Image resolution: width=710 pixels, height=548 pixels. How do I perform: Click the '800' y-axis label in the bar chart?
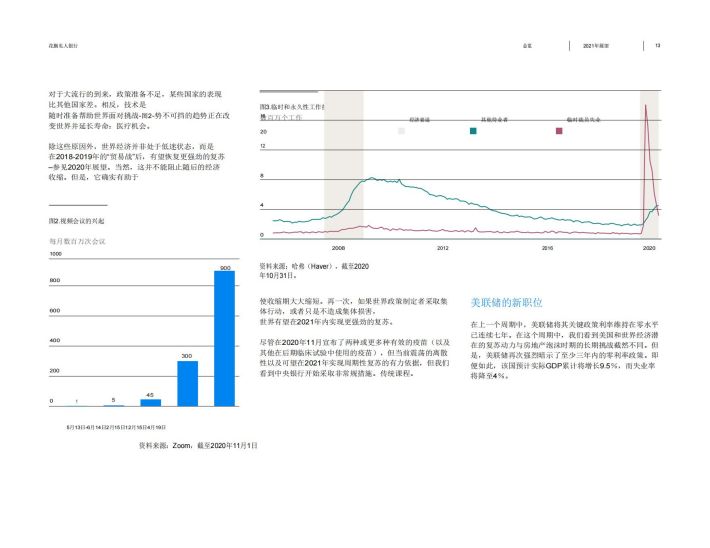tap(55, 280)
